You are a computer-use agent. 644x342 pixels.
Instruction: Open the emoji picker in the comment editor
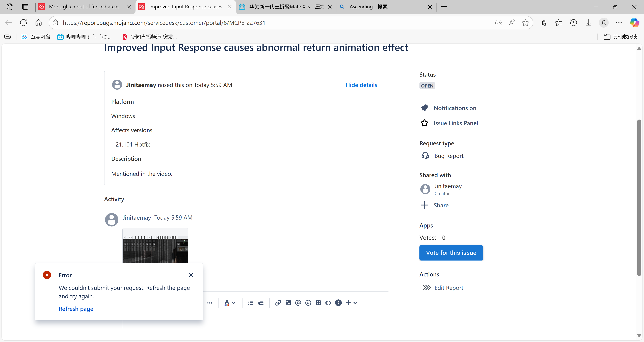click(x=308, y=303)
